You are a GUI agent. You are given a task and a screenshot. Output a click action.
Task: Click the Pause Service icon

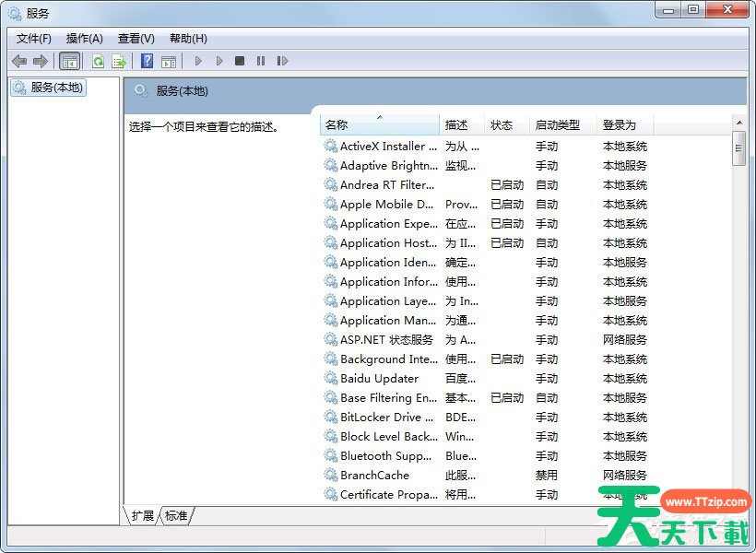261,61
